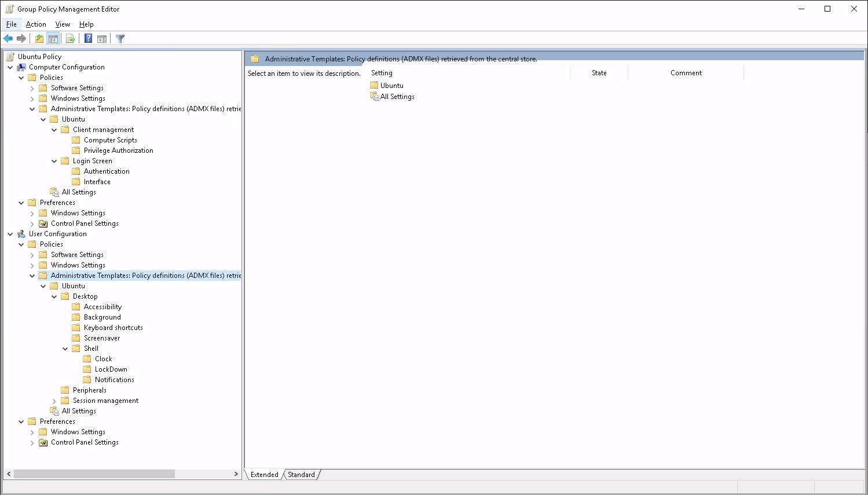Toggle Show/Hide Console Tree toolbar icon

pos(53,39)
